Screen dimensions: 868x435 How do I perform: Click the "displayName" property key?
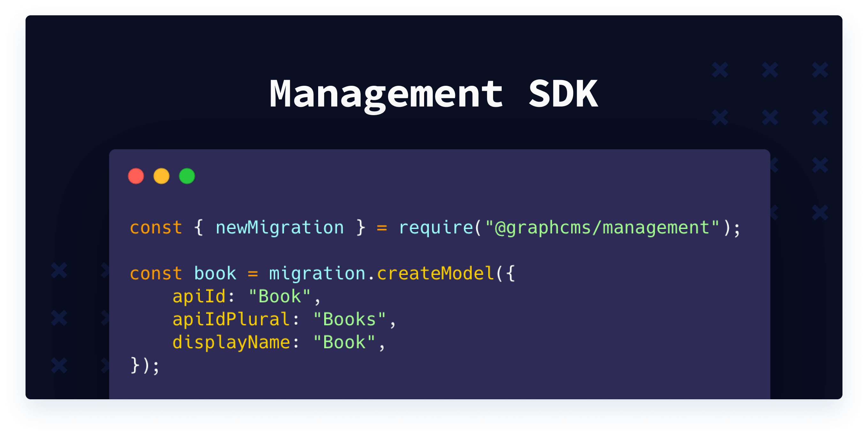pyautogui.click(x=231, y=343)
